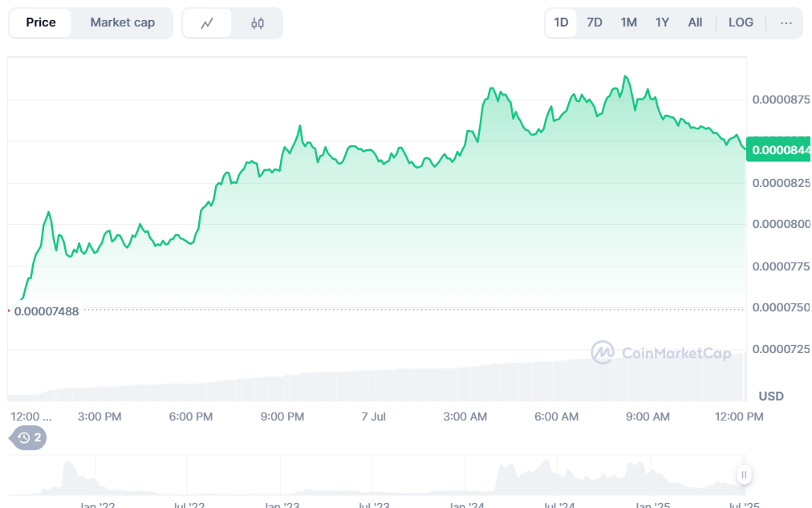Image resolution: width=812 pixels, height=508 pixels.
Task: Click the range slider pause handle
Action: point(744,474)
